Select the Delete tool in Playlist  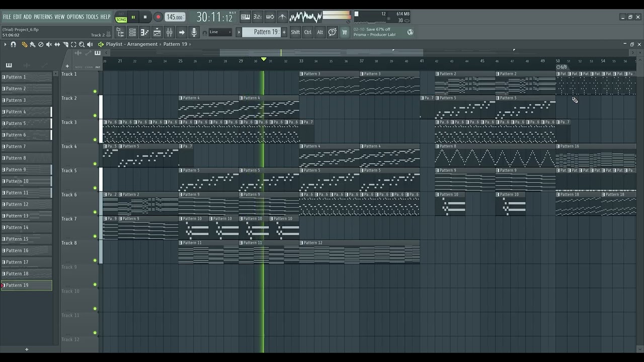41,44
